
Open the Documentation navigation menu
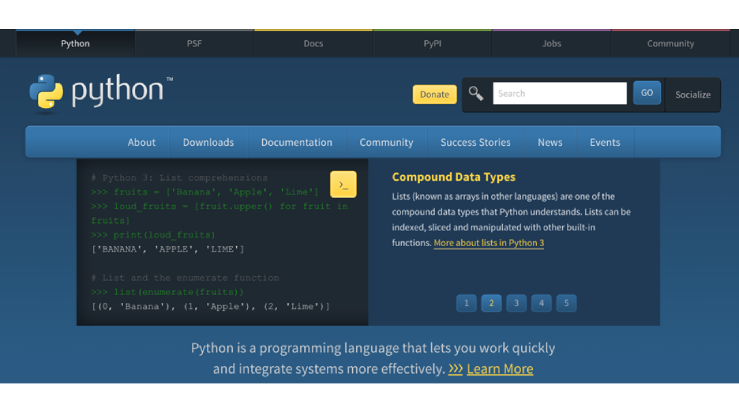[x=296, y=142]
